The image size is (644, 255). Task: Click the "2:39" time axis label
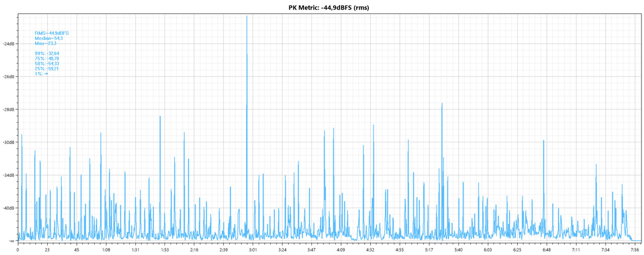(x=223, y=249)
